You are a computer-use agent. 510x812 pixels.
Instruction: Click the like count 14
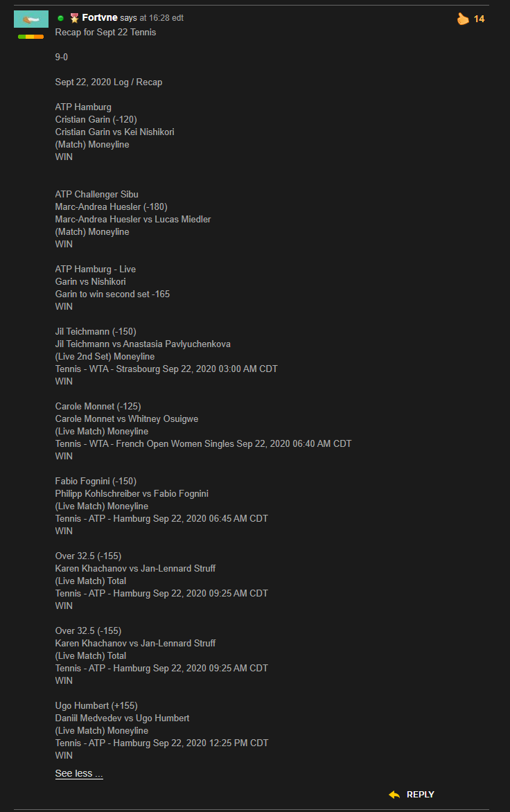(x=479, y=19)
